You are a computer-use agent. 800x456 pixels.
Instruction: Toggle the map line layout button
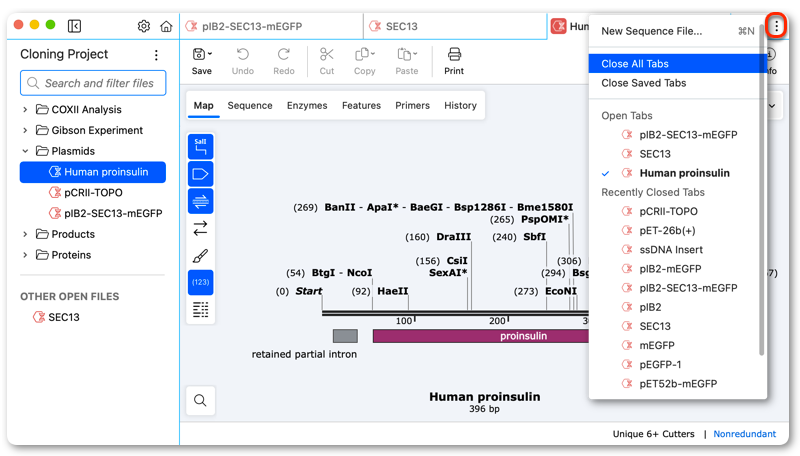[201, 309]
